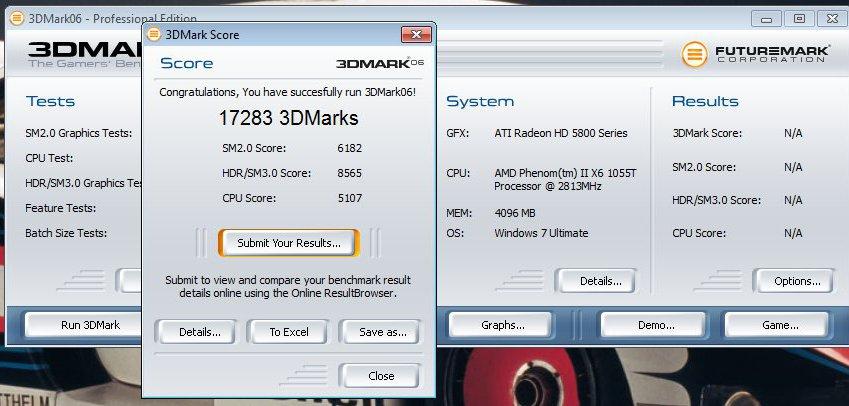Click the Results 3DMark Score N/A value

793,133
